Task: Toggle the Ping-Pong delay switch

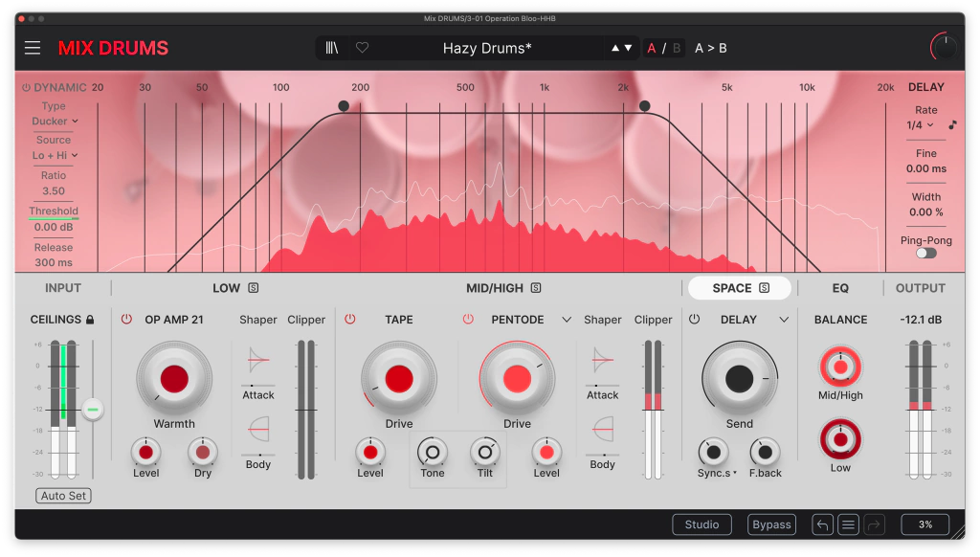Action: tap(925, 253)
